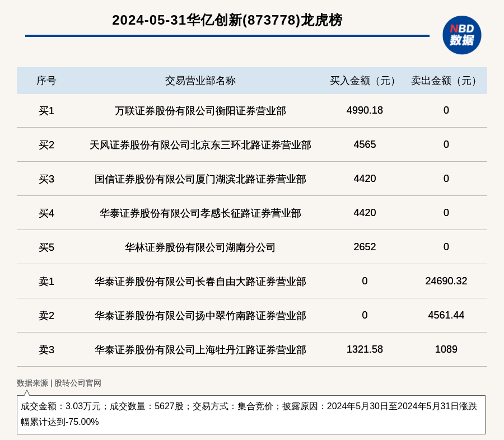Click the buy amount 1321.58

click(x=365, y=349)
